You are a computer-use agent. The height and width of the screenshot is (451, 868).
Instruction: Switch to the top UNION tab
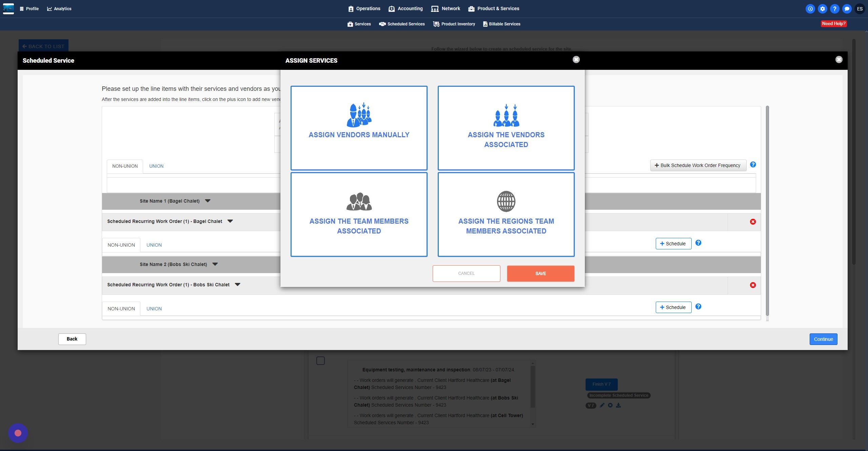click(x=156, y=166)
